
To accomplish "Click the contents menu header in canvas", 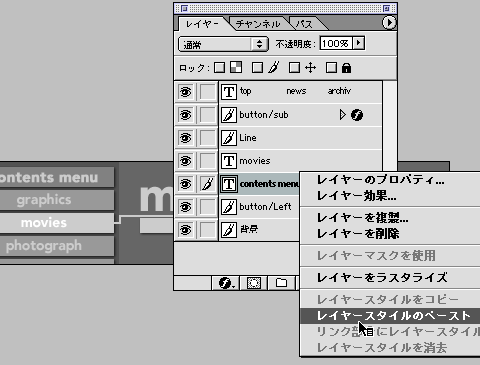I will coord(57,177).
